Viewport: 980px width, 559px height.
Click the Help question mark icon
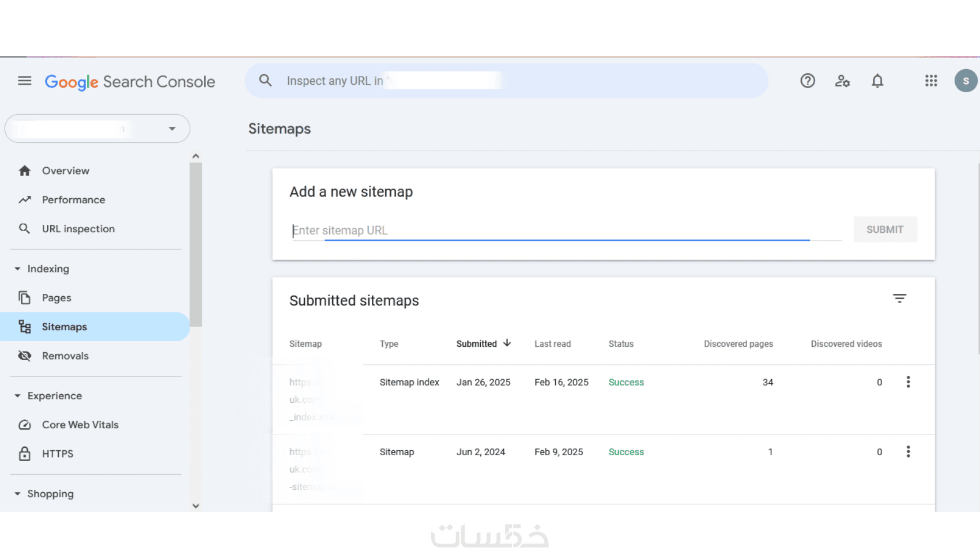[x=807, y=81]
